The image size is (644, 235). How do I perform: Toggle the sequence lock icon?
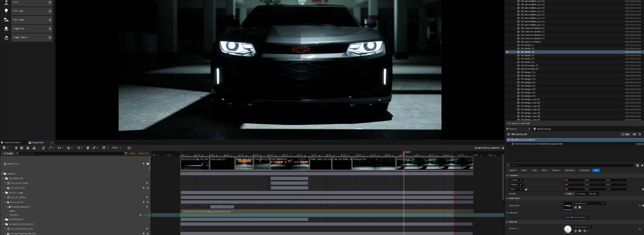click(x=503, y=148)
